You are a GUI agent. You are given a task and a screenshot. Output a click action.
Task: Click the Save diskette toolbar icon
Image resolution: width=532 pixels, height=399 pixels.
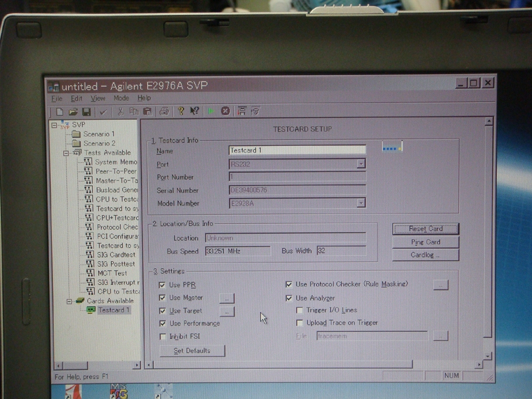click(86, 112)
